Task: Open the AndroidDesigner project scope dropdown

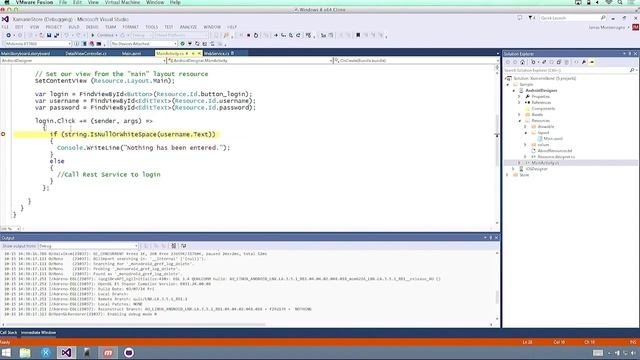Action: (x=83, y=60)
